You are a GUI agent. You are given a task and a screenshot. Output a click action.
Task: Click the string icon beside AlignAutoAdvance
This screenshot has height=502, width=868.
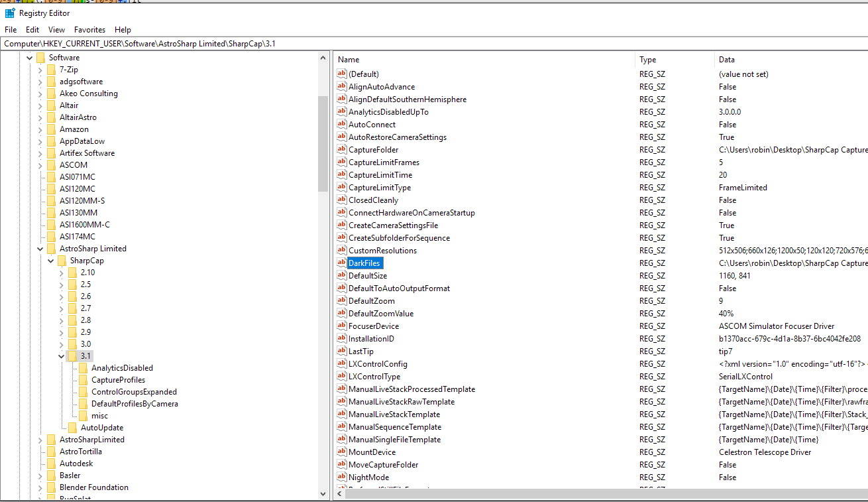click(342, 87)
